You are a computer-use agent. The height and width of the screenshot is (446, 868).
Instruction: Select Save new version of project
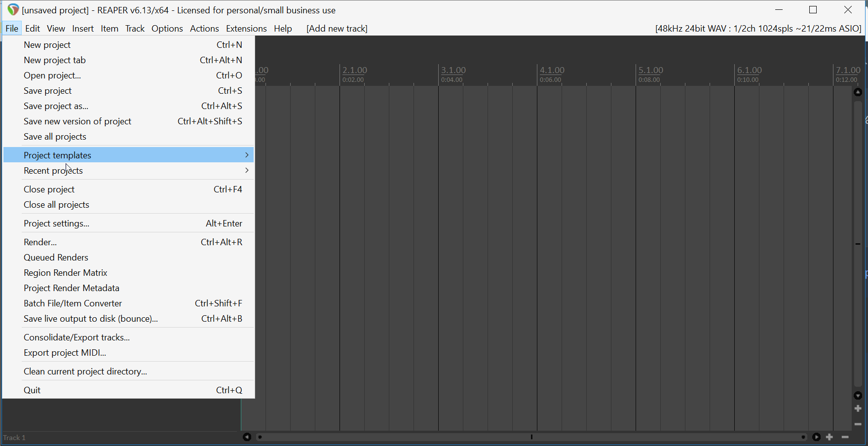click(x=128, y=121)
